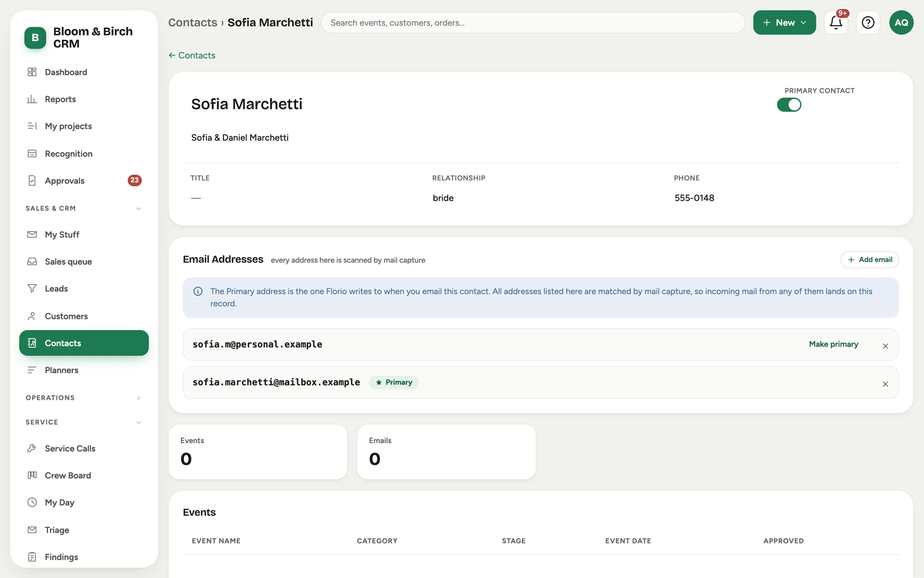This screenshot has height=578, width=924.
Task: Open the AQ user avatar menu
Action: click(901, 22)
